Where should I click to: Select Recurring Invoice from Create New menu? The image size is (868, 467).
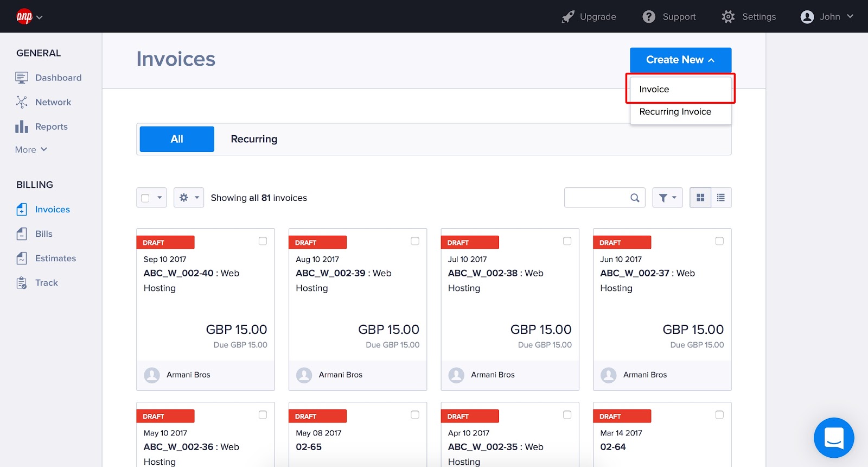675,112
